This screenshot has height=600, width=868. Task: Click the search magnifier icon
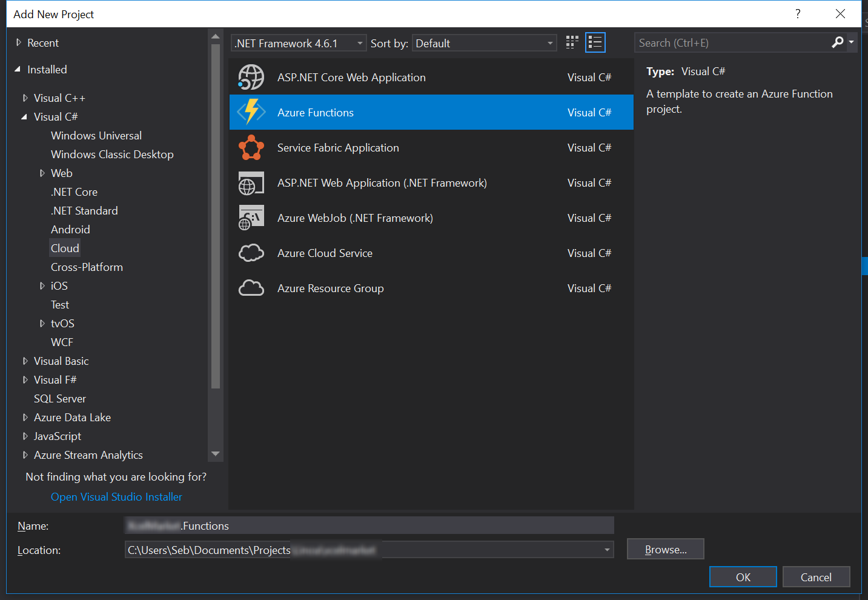pos(837,42)
